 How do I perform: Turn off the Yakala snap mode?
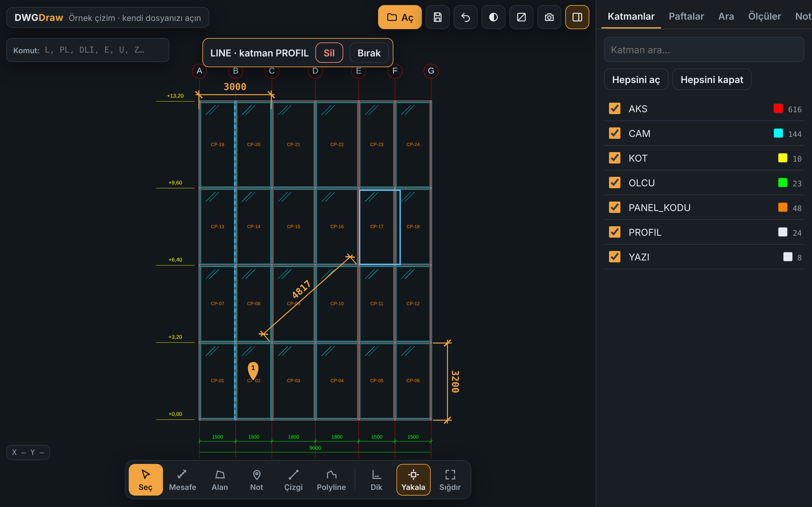413,479
